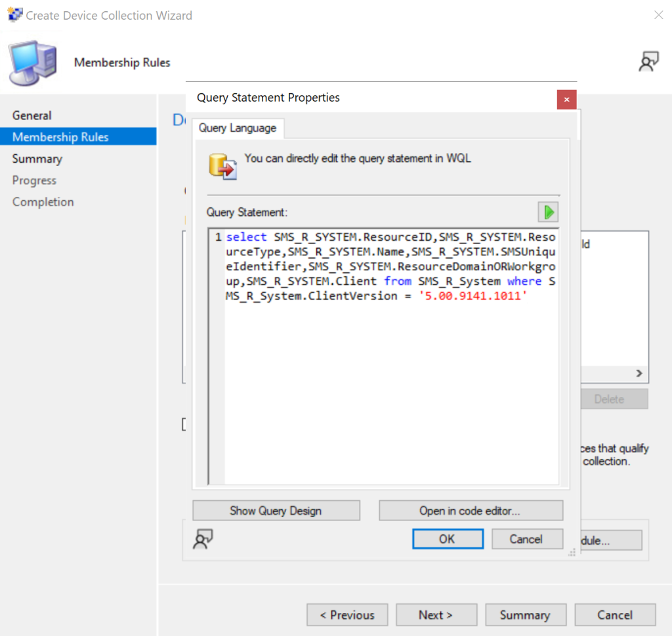Image resolution: width=672 pixels, height=636 pixels.
Task: Open the General wizard page
Action: [32, 116]
